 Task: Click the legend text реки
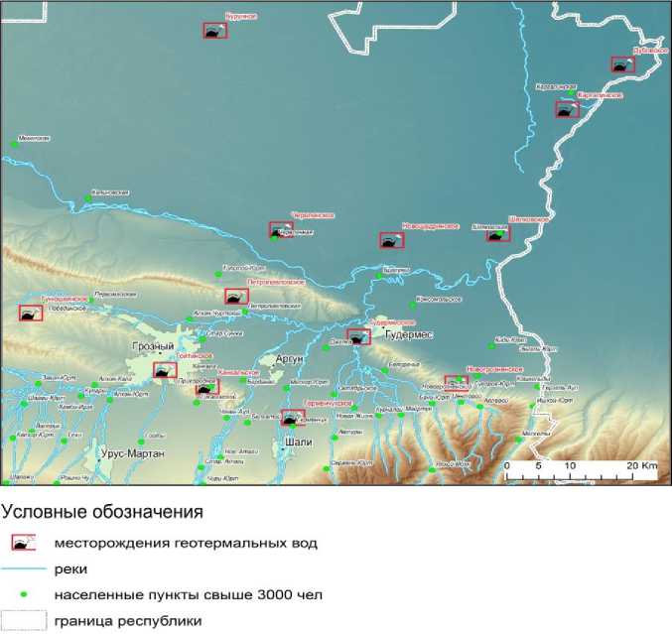click(71, 570)
